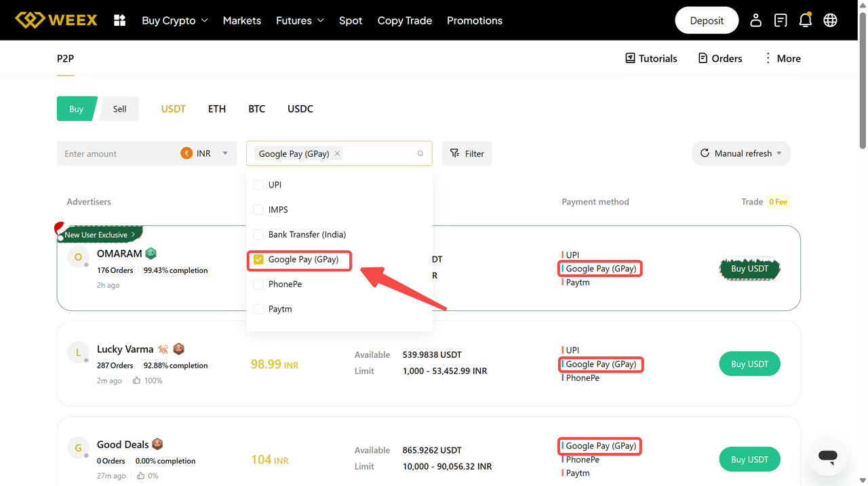Open the apps grid menu icon
This screenshot has width=868, height=486.
119,20
